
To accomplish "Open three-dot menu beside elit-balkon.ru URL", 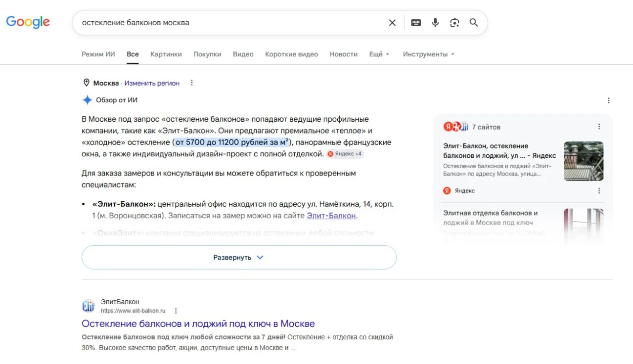I will (x=176, y=311).
